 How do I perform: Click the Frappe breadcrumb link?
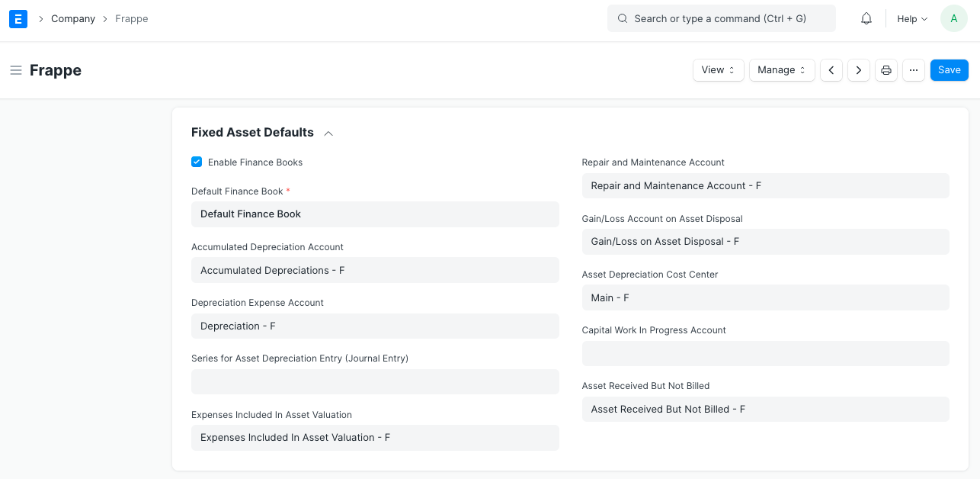[x=131, y=18]
